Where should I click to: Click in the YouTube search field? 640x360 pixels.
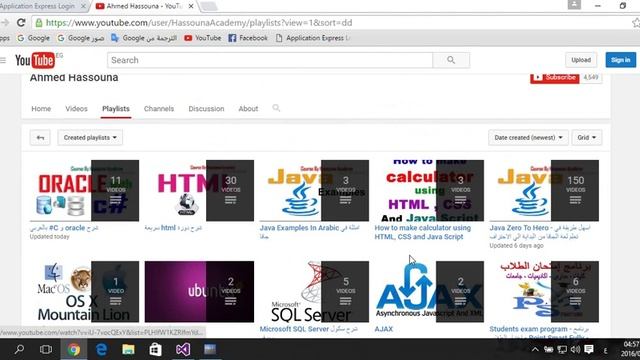click(x=270, y=60)
